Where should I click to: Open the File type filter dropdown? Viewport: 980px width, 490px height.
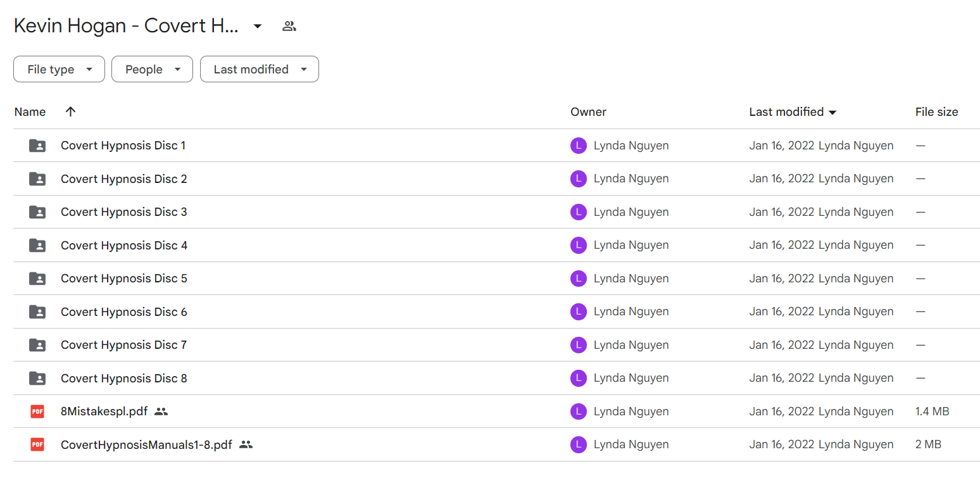pyautogui.click(x=59, y=69)
